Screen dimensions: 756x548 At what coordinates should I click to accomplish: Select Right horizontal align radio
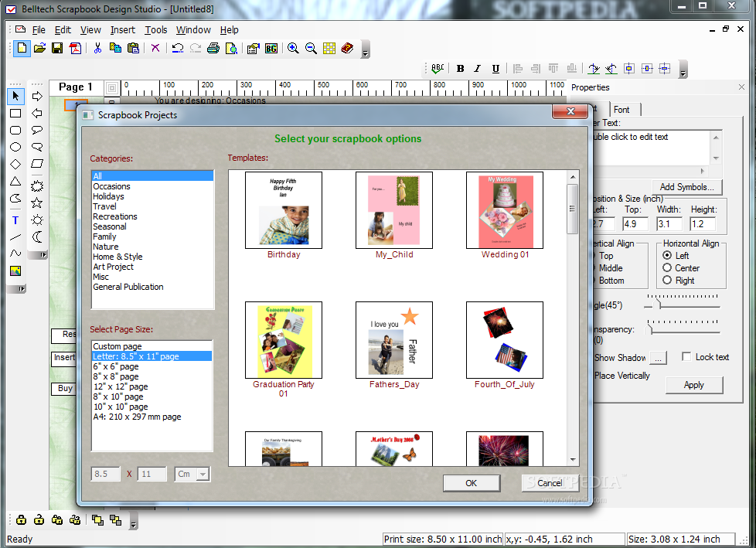667,280
